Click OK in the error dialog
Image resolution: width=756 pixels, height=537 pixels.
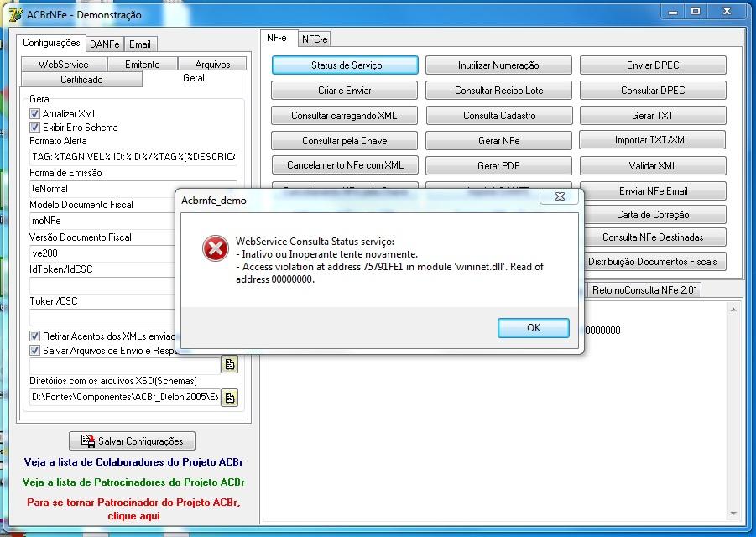[x=534, y=328]
